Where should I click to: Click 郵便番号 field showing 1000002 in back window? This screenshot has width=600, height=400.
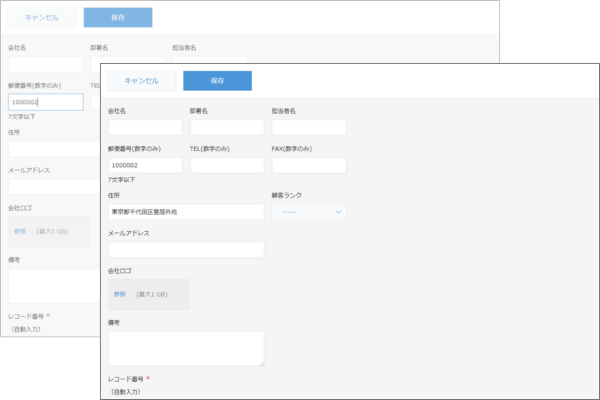[46, 102]
